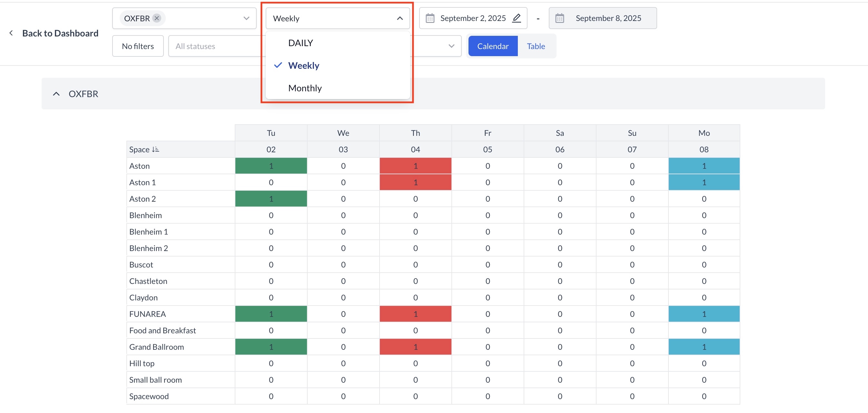The image size is (868, 413).
Task: Go Back to Dashboard
Action: [x=60, y=33]
